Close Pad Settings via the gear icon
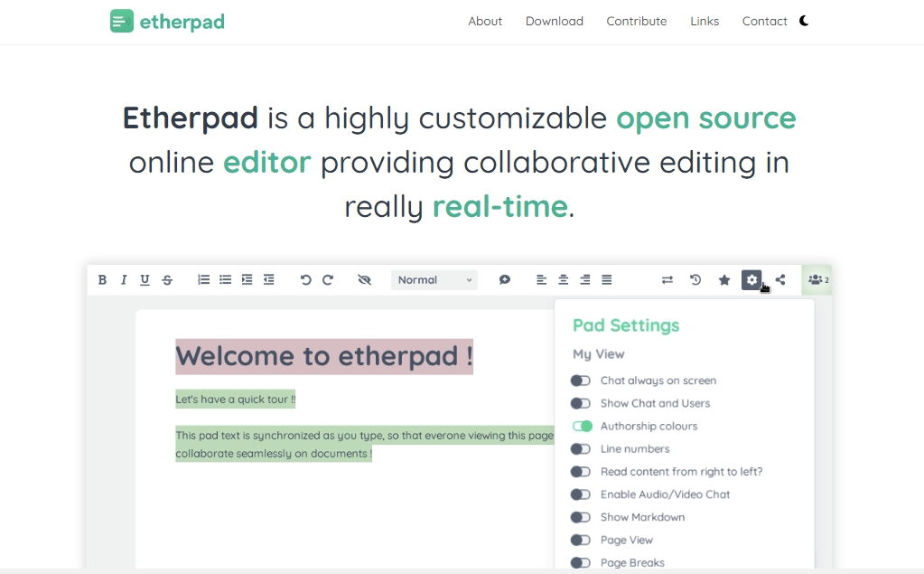 click(x=751, y=279)
